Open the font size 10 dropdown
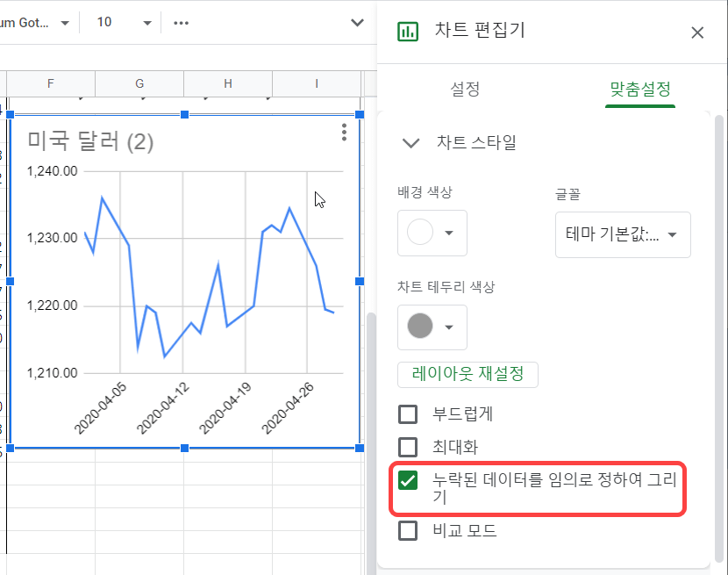 (x=123, y=22)
